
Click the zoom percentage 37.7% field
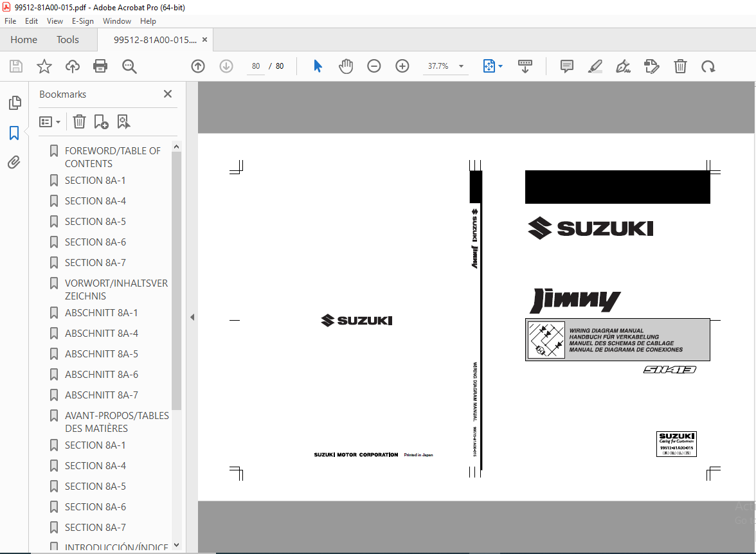tap(438, 66)
